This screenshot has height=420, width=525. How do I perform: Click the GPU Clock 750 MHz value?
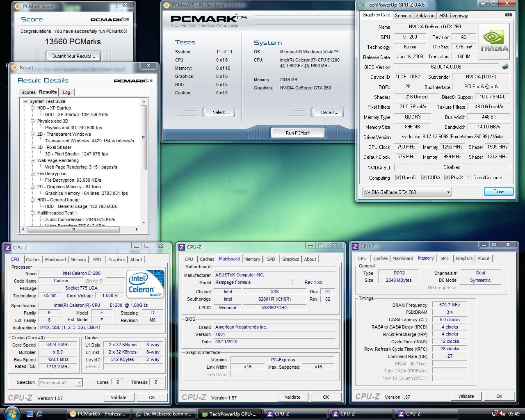click(406, 147)
